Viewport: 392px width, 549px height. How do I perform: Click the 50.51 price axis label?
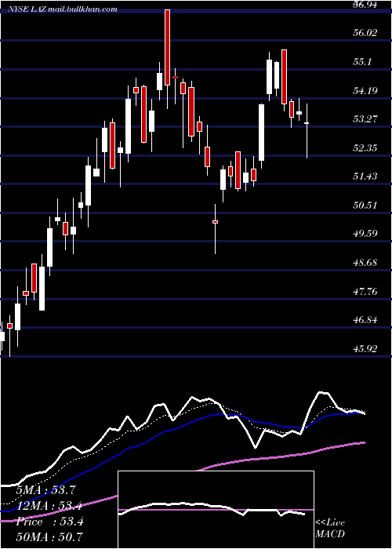(365, 205)
